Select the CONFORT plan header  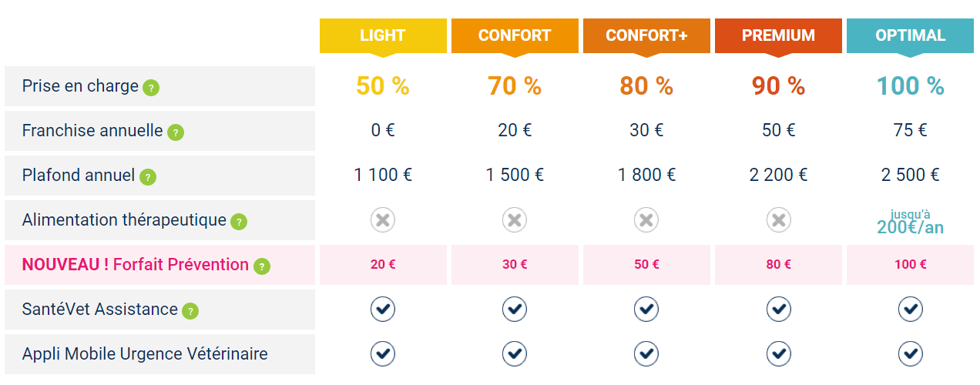point(515,36)
